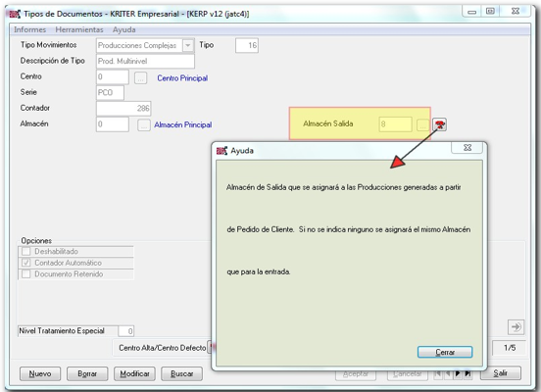Click the Cerrar button in Ayuda
Screen dimensions: 541x392
445,352
